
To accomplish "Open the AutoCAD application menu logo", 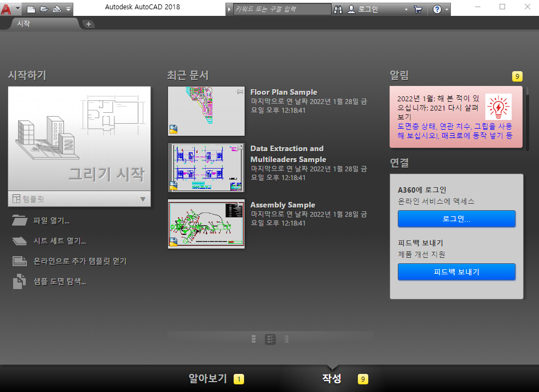I will 6,9.
